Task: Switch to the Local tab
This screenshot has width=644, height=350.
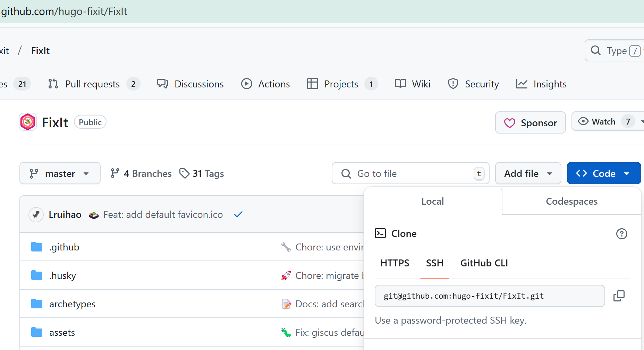Action: [433, 201]
